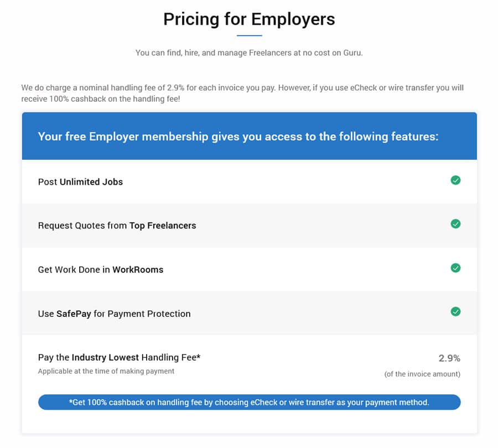
Task: Click the blue 100% cashback banner button
Action: click(x=249, y=402)
